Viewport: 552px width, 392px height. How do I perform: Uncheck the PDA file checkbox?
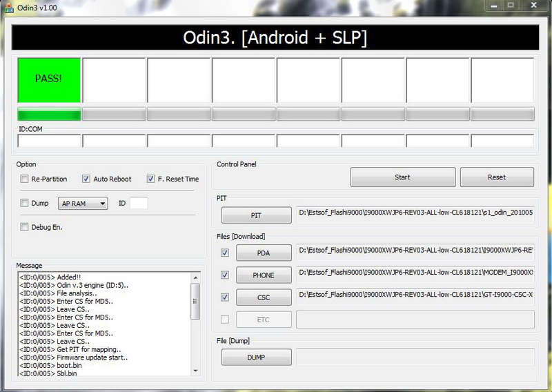point(225,253)
